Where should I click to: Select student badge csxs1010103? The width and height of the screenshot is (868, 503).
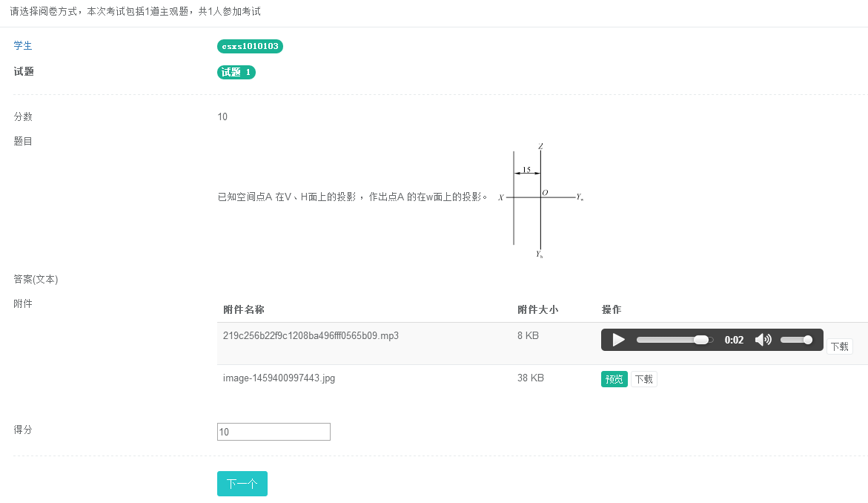pos(251,46)
